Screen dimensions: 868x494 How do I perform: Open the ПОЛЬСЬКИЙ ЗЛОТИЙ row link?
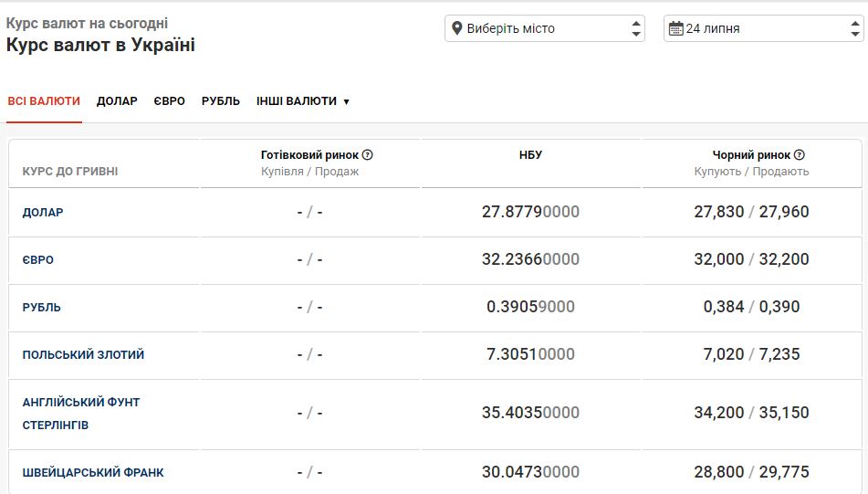pos(83,354)
